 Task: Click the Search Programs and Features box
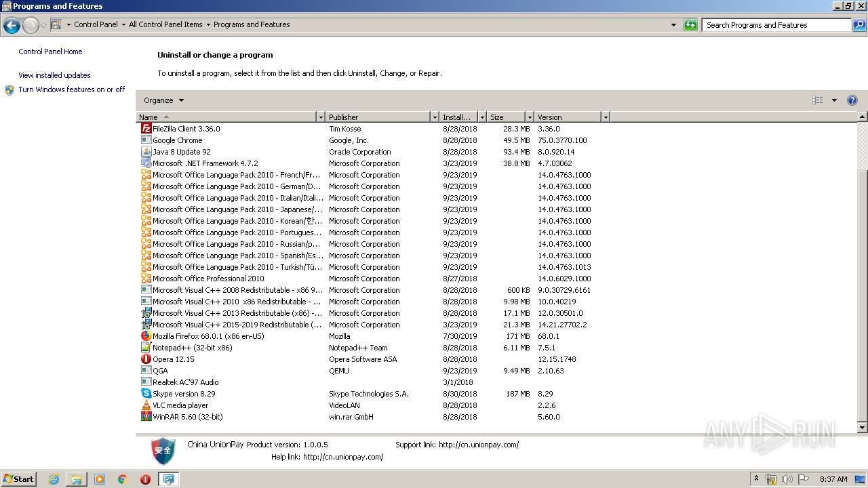(776, 25)
